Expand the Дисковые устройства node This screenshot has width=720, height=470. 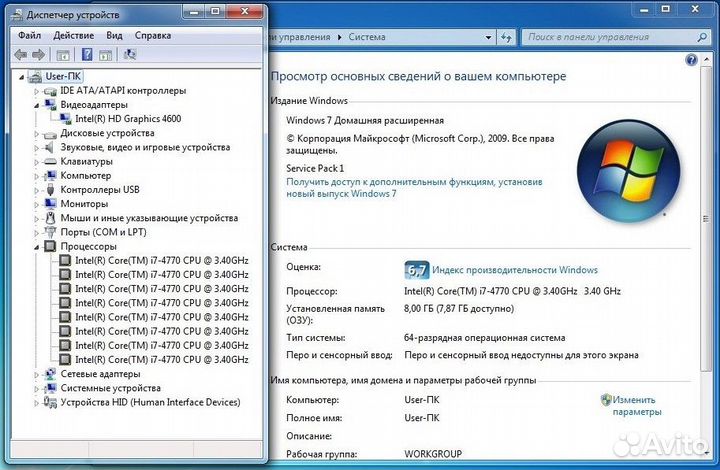[36, 134]
